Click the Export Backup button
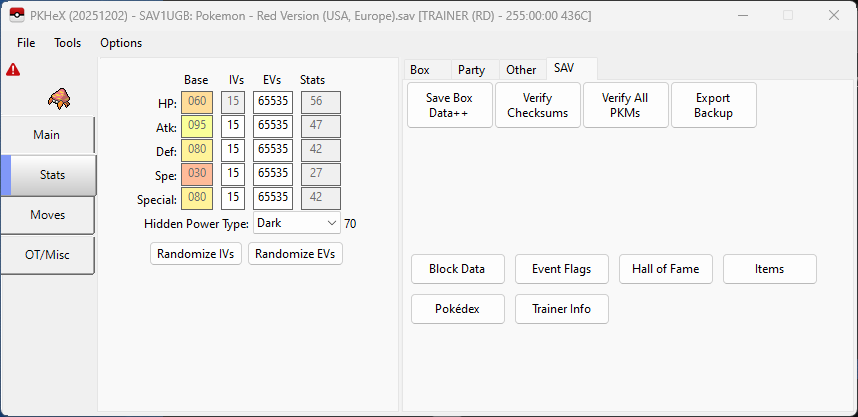858x417 pixels. [713, 105]
